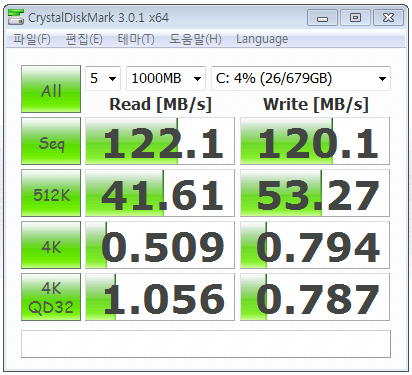Minimize the CrystalDiskMark window
Screen dimensions: 412x375
coord(322,18)
